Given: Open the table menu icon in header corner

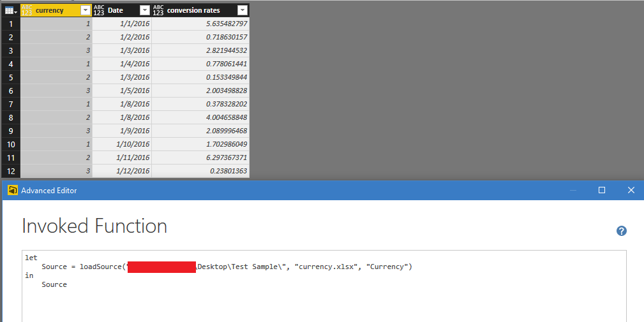Looking at the screenshot, I should click(10, 10).
